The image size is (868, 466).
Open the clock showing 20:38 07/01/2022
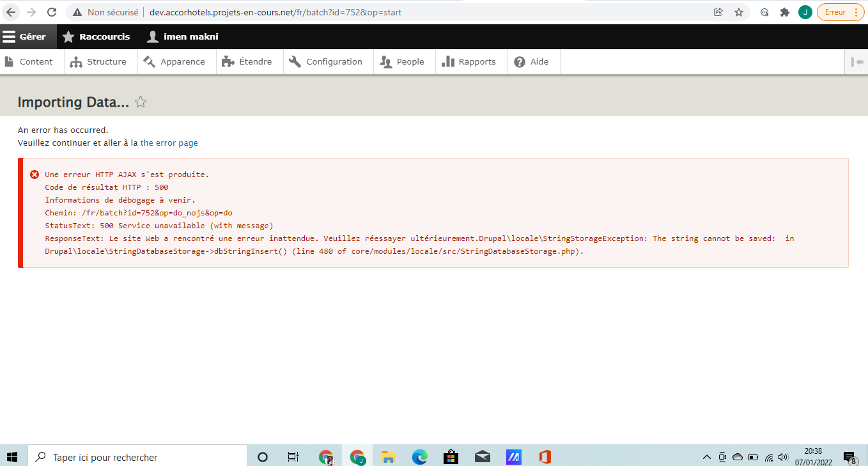[x=813, y=456]
